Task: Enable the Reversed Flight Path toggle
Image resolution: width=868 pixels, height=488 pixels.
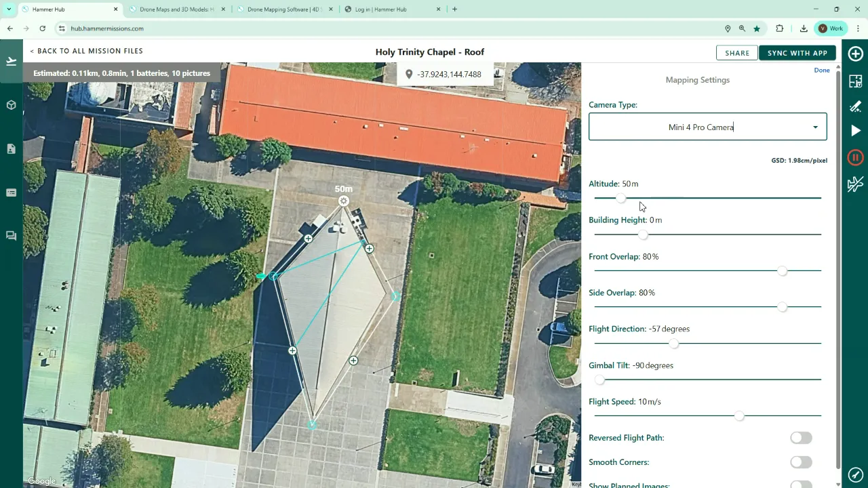Action: coord(800,438)
